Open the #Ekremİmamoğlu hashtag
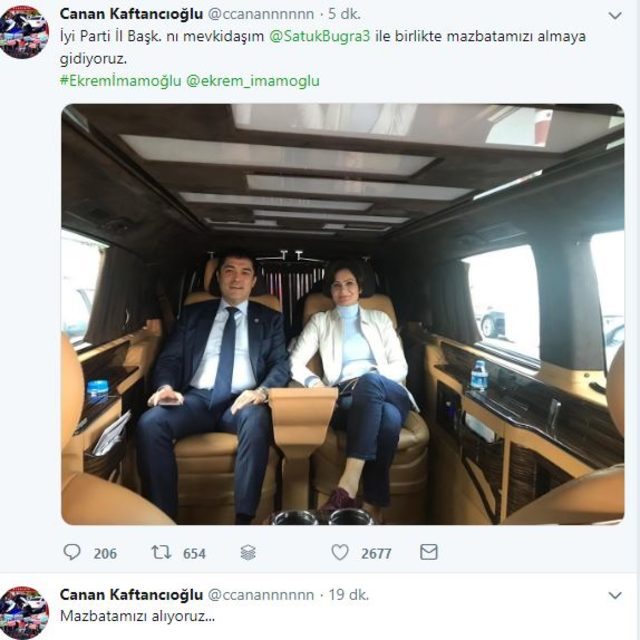 [120, 80]
